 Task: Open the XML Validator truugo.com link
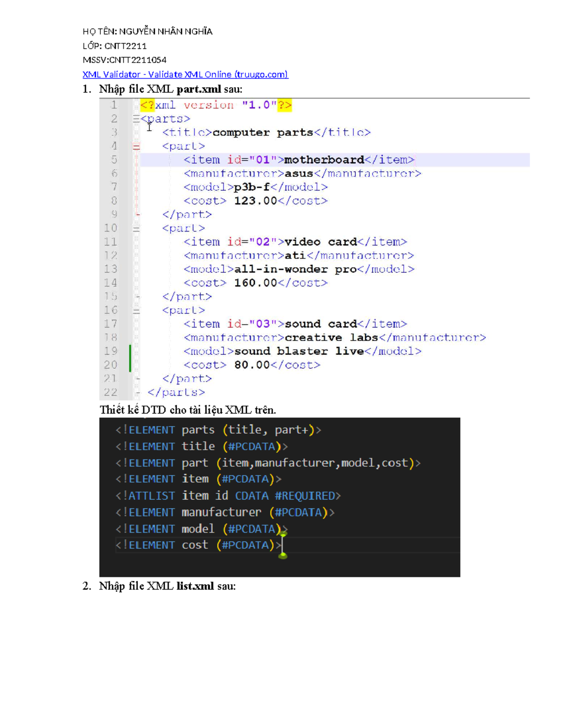[x=185, y=74]
